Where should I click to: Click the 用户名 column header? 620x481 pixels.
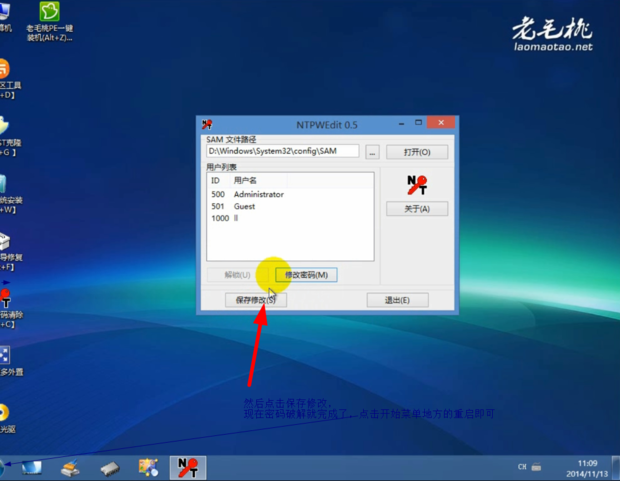tap(259, 180)
